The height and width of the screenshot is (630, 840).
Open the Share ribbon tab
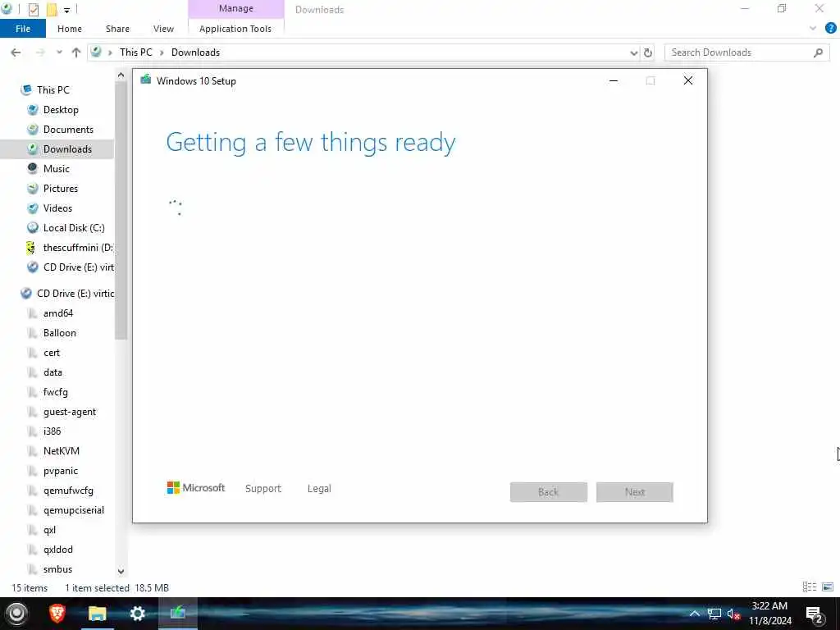point(117,29)
